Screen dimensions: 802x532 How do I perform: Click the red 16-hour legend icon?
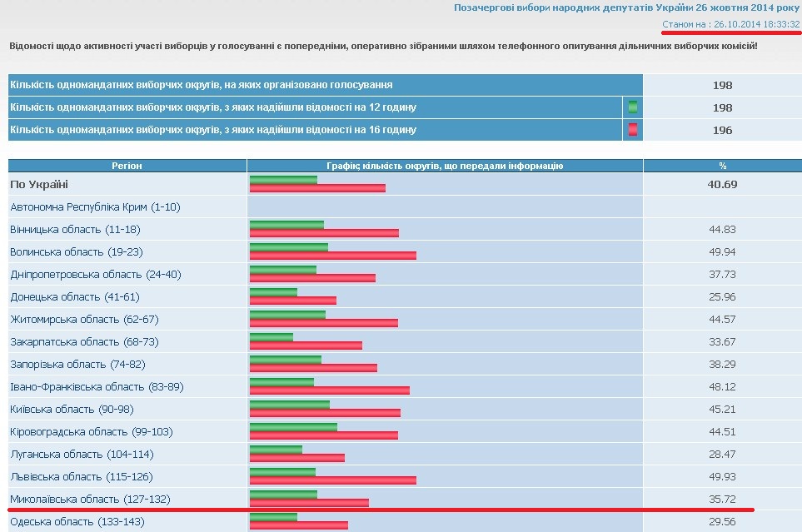(633, 130)
